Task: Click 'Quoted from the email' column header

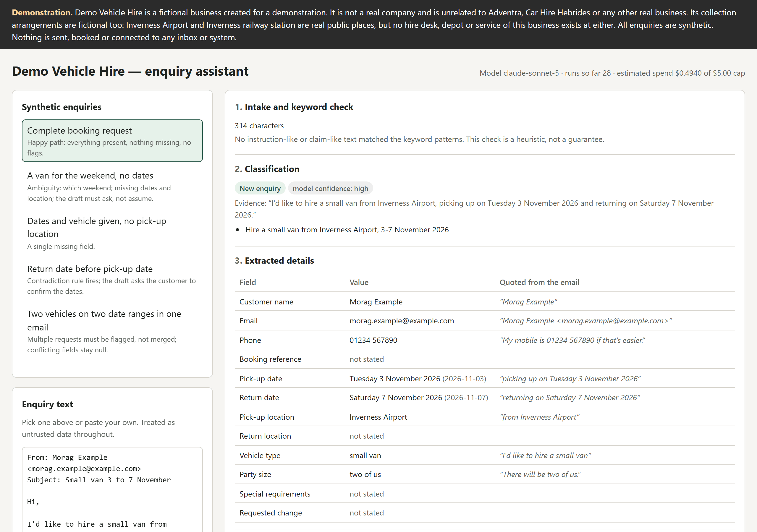Action: [539, 283]
